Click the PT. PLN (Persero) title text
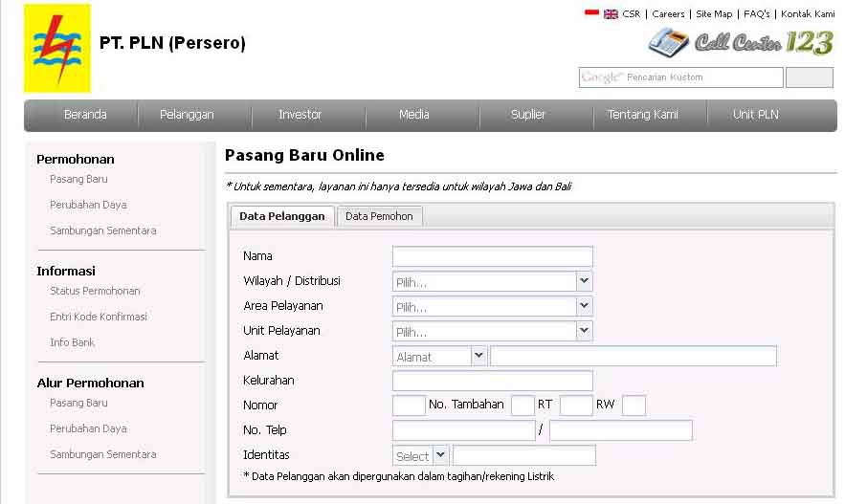 pos(172,43)
